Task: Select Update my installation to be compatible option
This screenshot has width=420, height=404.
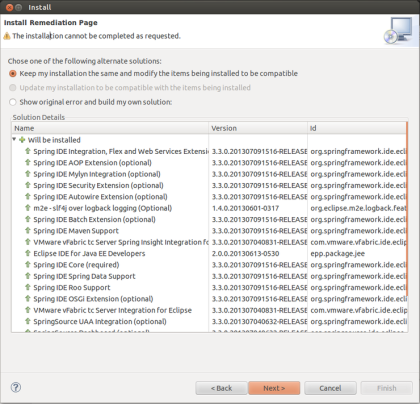Action: (x=13, y=88)
